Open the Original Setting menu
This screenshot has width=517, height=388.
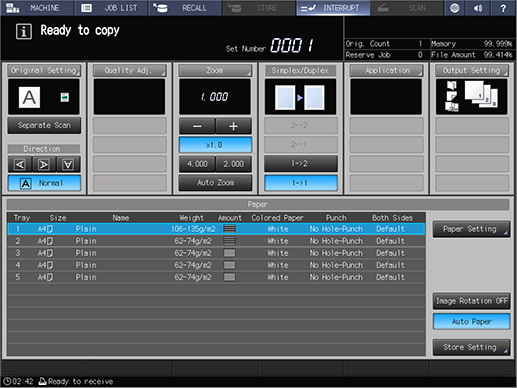tap(44, 70)
